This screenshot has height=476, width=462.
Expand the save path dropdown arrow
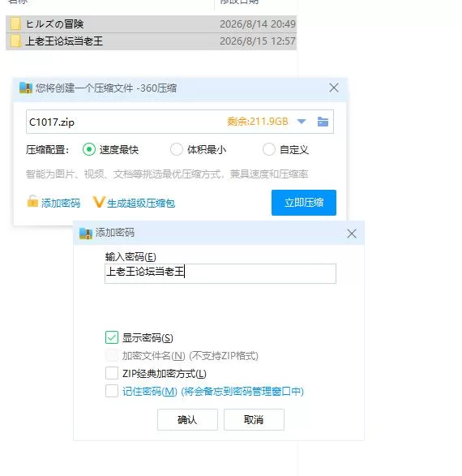(x=302, y=122)
